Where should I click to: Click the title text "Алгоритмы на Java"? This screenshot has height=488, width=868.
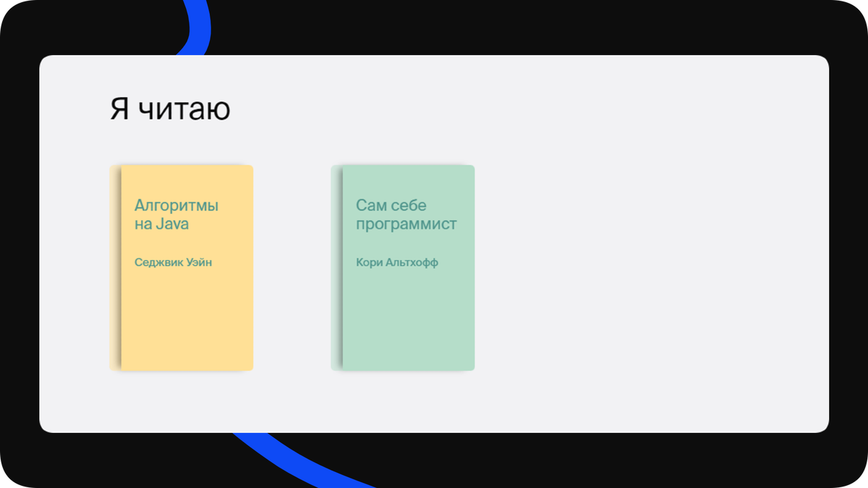pyautogui.click(x=175, y=214)
